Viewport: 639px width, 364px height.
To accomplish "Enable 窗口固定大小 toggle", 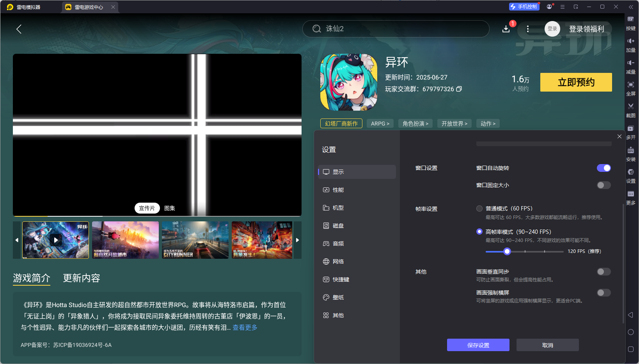I will 604,185.
